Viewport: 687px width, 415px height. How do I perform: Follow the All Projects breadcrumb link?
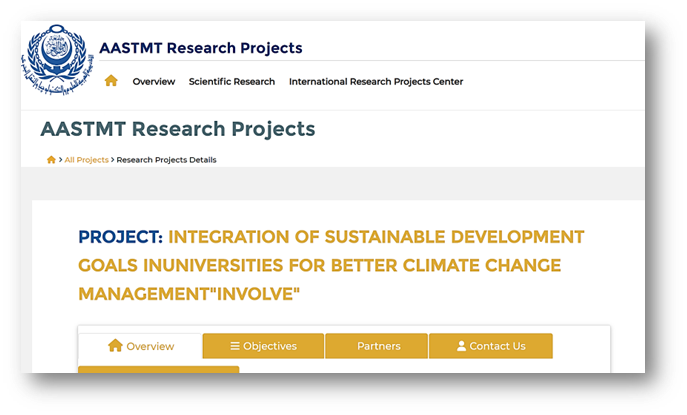point(86,160)
